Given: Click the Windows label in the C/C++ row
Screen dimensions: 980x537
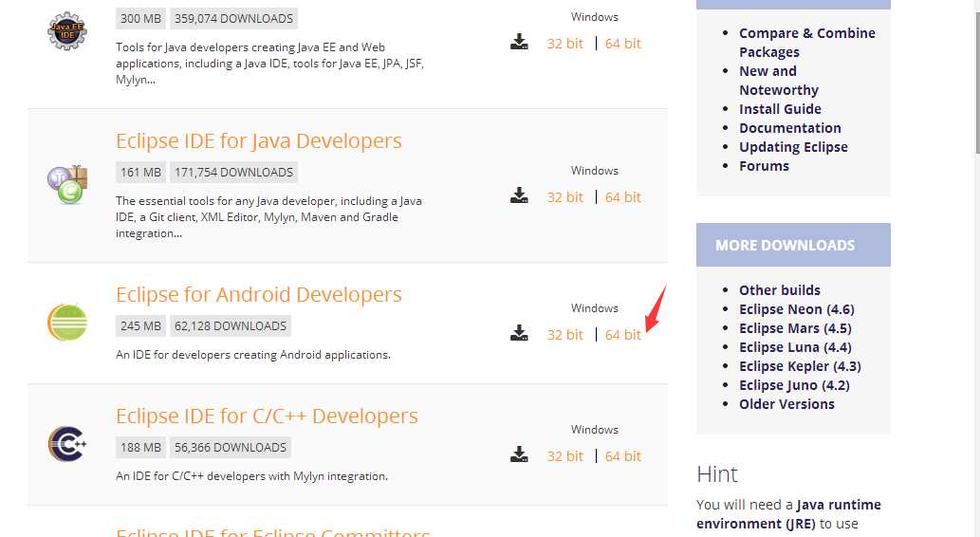Looking at the screenshot, I should (x=595, y=430).
